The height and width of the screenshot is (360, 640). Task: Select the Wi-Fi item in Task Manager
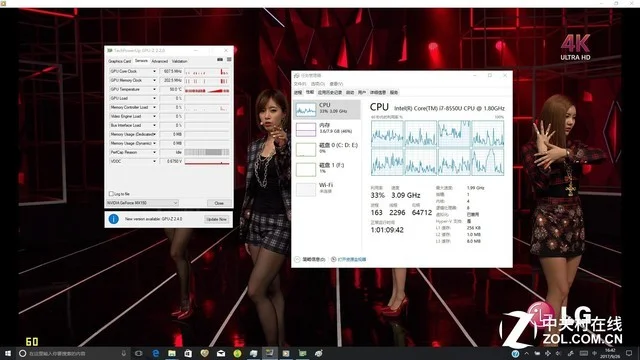pyautogui.click(x=327, y=188)
